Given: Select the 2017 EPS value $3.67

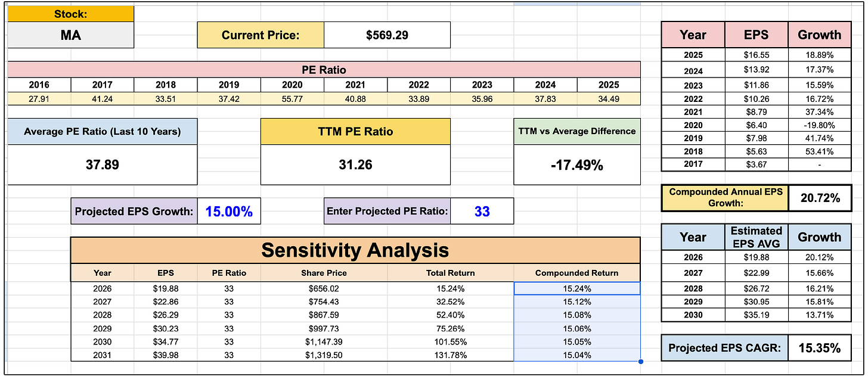Looking at the screenshot, I should [757, 164].
